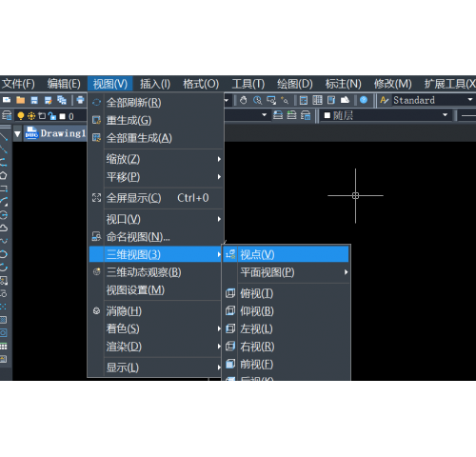Screen dimensions: 476x457
Task: Select the pan hand tool icon
Action: pyautogui.click(x=244, y=100)
